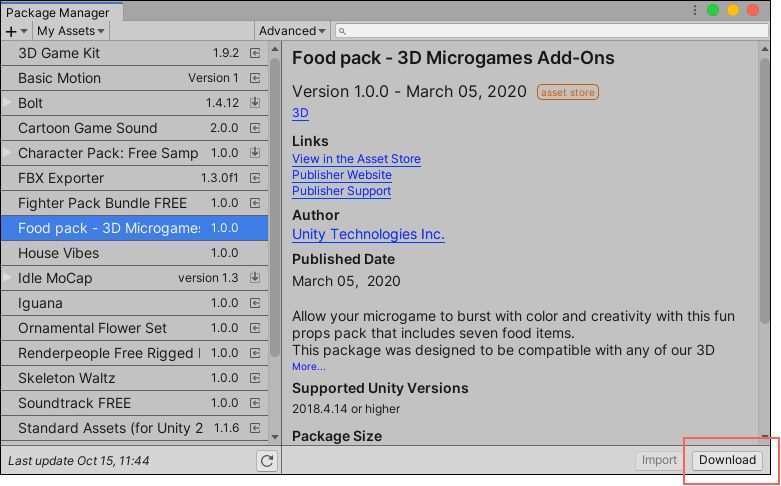Click download icon on Character Pack row

click(x=255, y=152)
